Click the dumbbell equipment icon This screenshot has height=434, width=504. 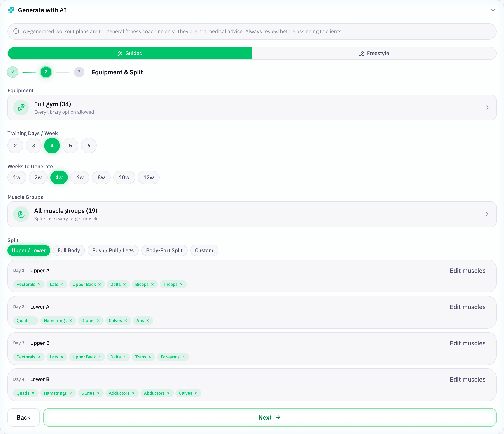click(21, 107)
